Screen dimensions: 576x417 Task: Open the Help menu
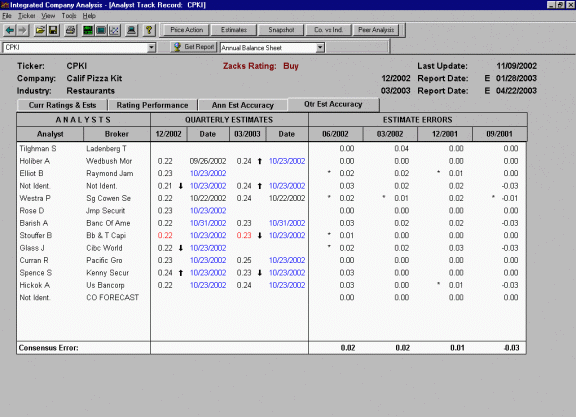[89, 16]
